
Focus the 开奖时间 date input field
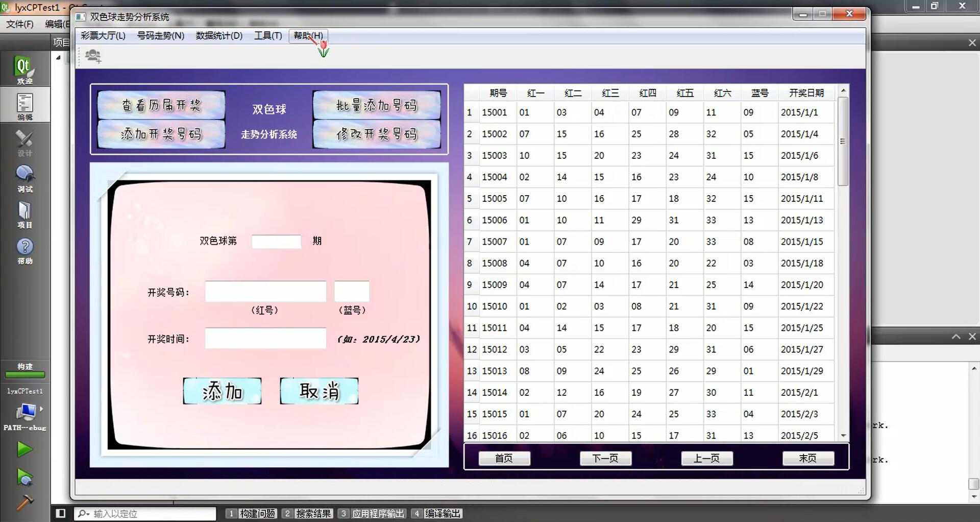point(265,338)
